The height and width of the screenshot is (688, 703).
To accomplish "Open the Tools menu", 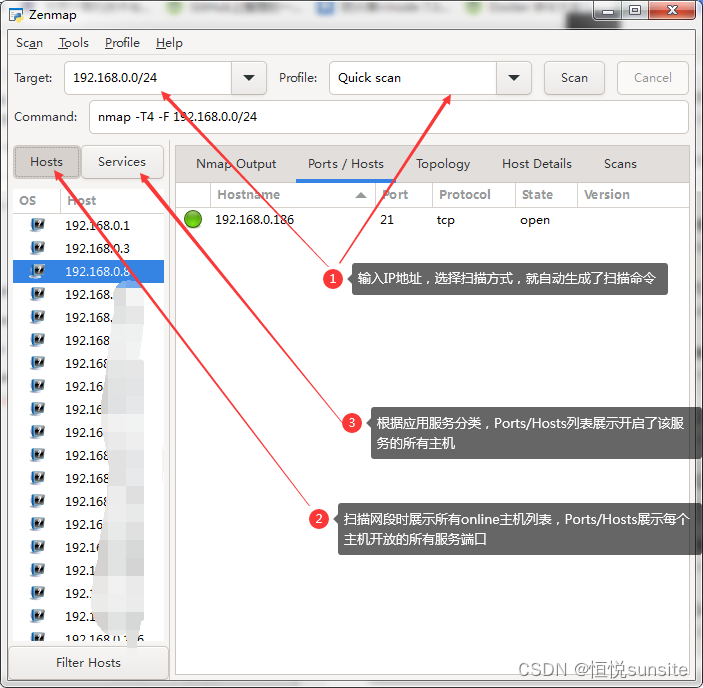I will pos(74,43).
